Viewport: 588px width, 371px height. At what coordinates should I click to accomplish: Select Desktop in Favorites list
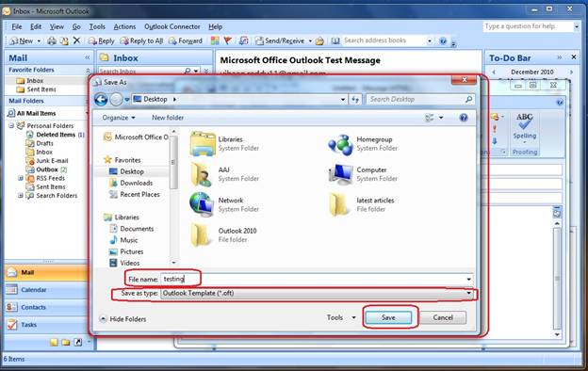(x=131, y=171)
